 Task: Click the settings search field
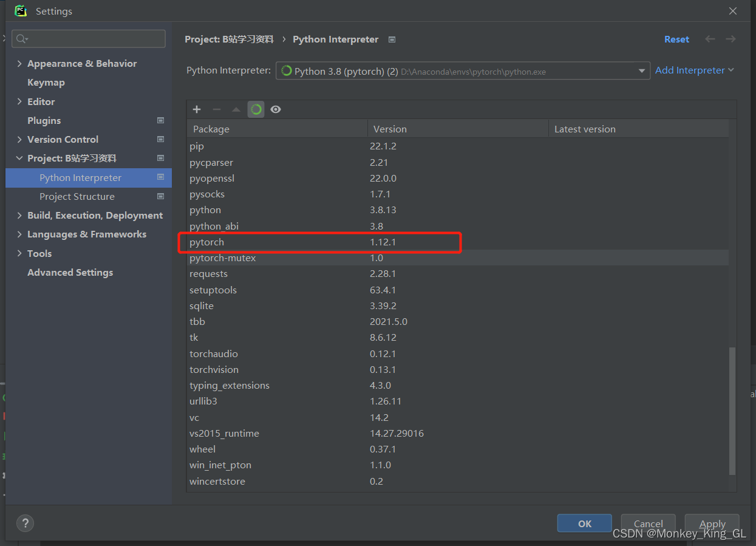coord(89,39)
